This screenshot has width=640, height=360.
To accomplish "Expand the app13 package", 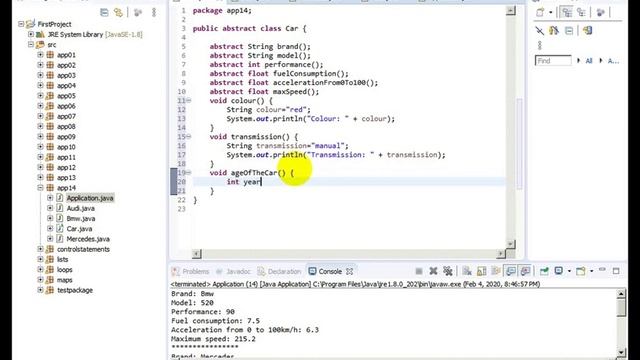I will [x=40, y=178].
